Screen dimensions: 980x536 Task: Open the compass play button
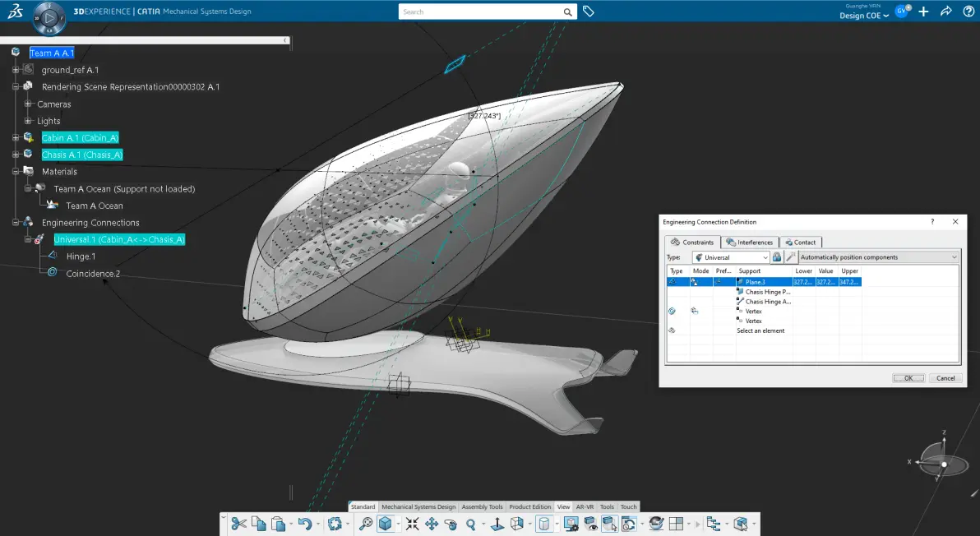click(49, 18)
